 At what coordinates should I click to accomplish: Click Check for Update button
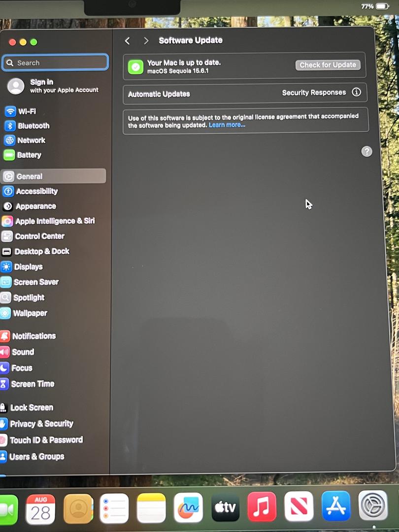coord(328,65)
